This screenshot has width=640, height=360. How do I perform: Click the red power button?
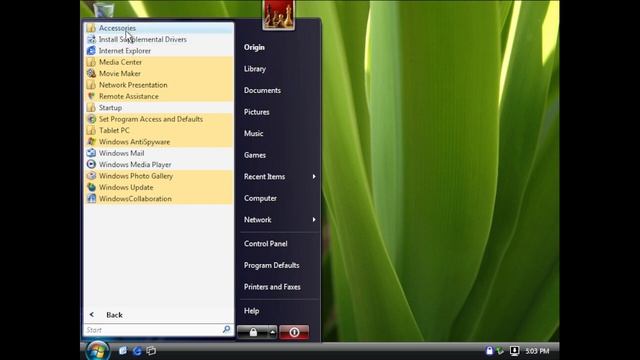(x=294, y=332)
